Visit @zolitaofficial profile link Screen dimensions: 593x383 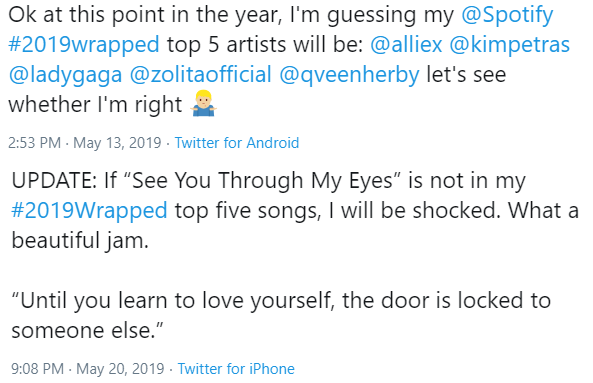200,74
